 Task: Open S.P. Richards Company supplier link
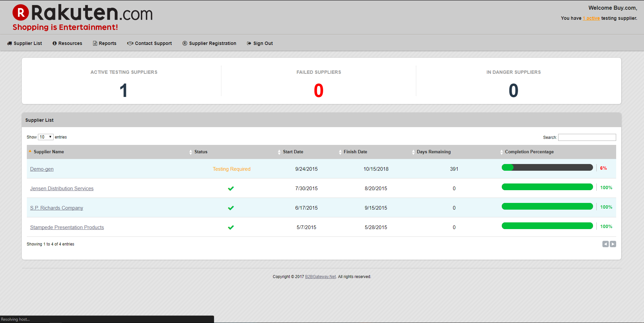pyautogui.click(x=57, y=208)
